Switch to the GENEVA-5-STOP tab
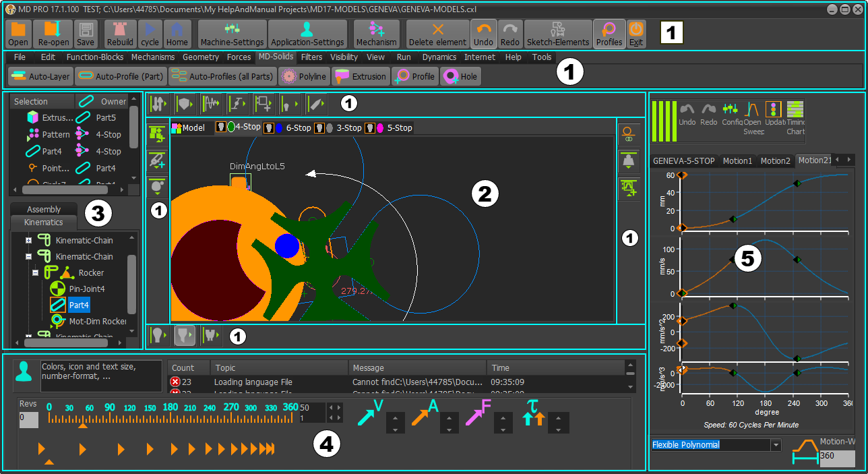The image size is (868, 474). tap(684, 160)
